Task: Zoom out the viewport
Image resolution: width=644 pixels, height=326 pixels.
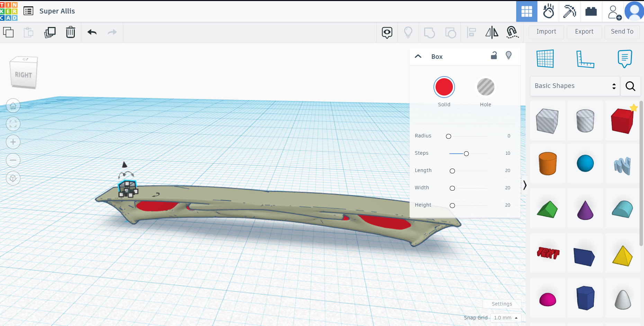Action: point(13,160)
